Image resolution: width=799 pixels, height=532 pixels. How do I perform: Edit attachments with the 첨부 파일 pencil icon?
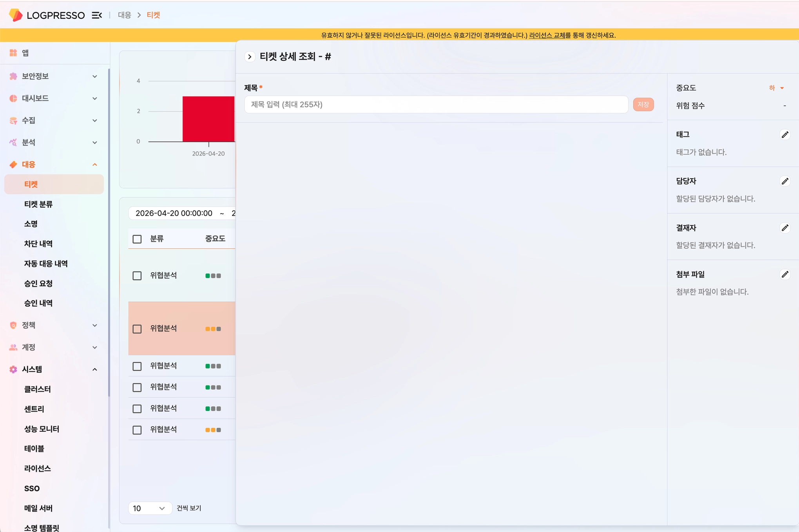click(785, 274)
